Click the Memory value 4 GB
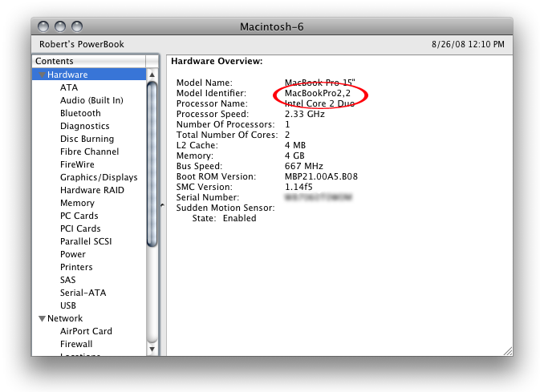The height and width of the screenshot is (392, 540). tap(294, 156)
